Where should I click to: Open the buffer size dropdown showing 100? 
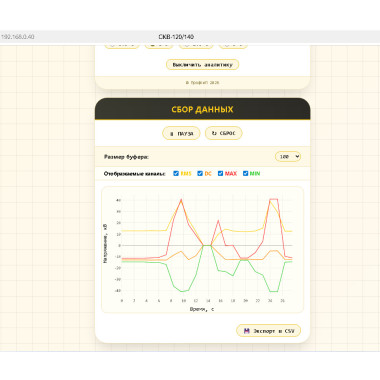point(288,156)
